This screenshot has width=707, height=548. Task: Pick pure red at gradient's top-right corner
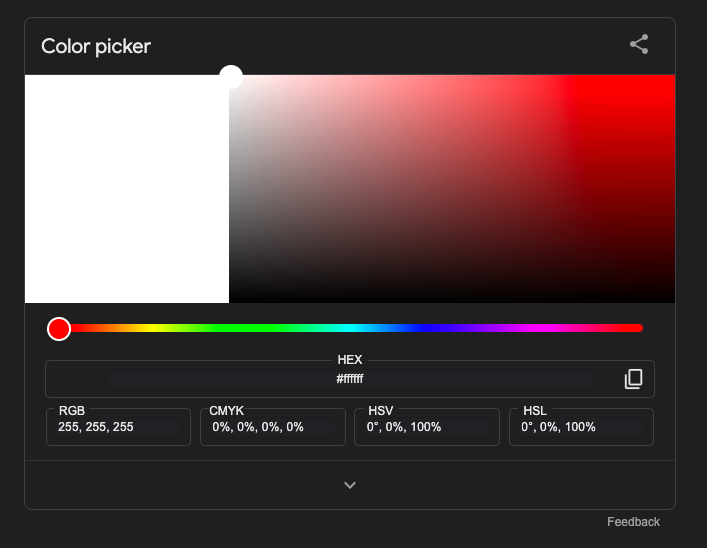672,78
